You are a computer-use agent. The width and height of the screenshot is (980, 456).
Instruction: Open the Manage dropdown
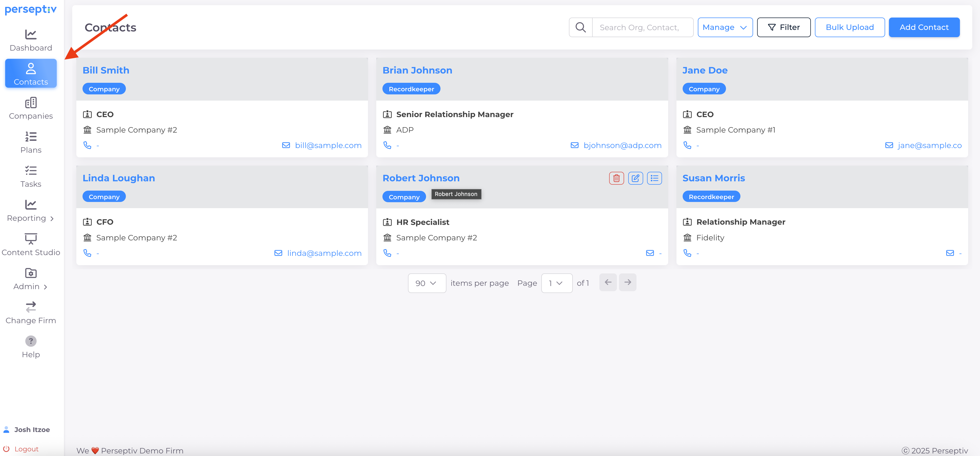point(725,27)
